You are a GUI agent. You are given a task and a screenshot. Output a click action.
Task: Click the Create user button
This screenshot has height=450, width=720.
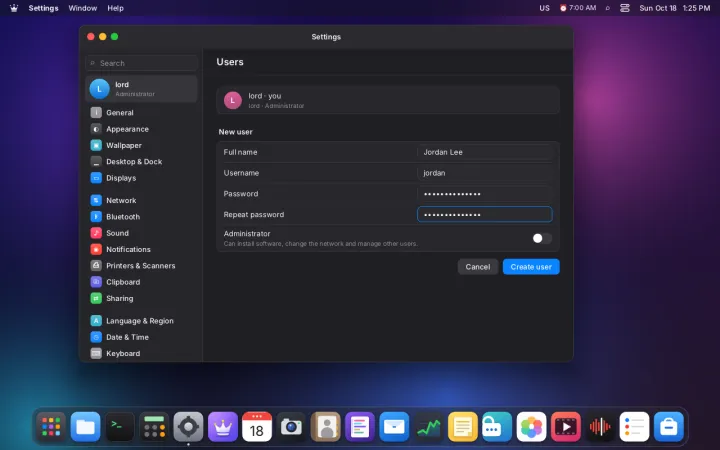pyautogui.click(x=531, y=267)
